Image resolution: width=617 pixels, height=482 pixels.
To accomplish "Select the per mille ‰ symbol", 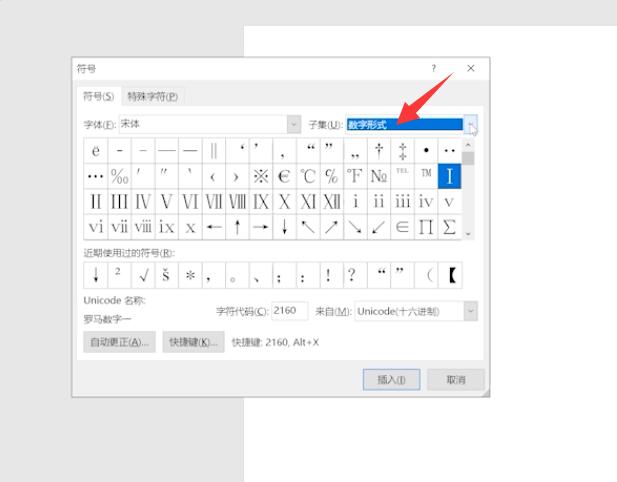I will pyautogui.click(x=119, y=176).
